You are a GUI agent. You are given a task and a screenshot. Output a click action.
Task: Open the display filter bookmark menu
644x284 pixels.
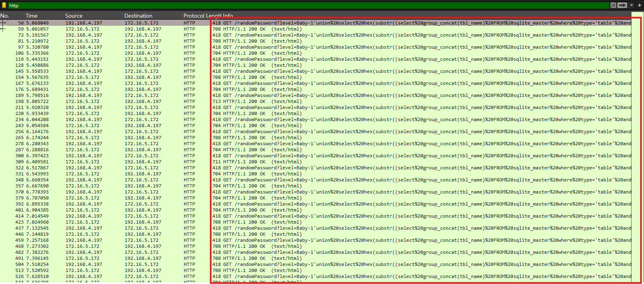pyautogui.click(x=4, y=5)
